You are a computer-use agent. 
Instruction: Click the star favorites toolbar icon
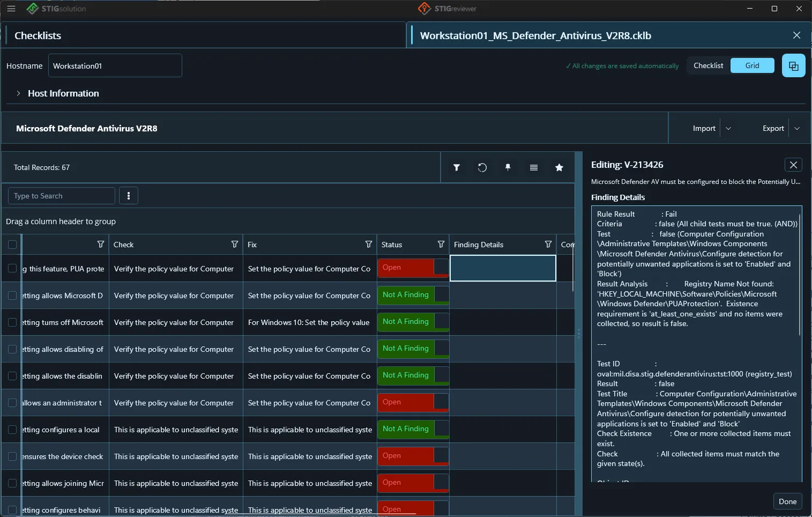tap(560, 167)
